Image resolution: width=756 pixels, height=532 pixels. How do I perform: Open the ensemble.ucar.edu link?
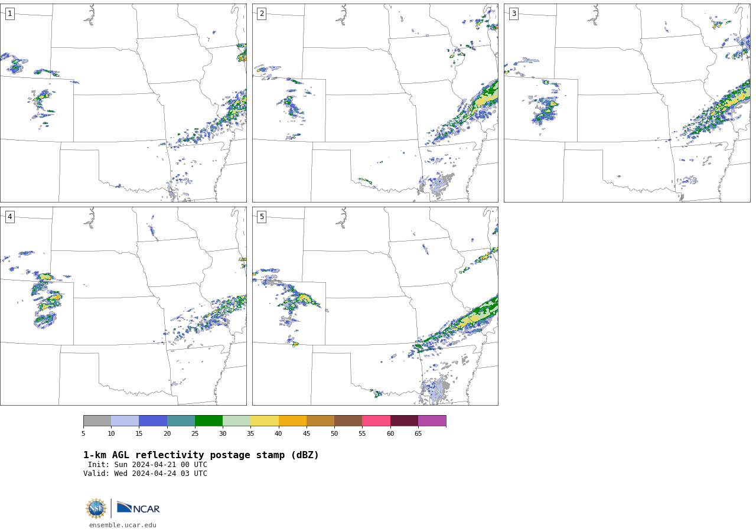tap(123, 525)
